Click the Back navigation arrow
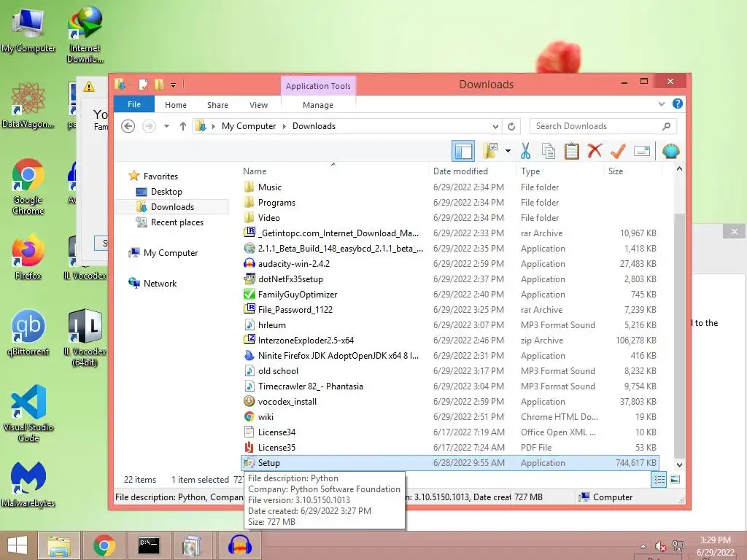Viewport: 747px width, 560px height. [x=128, y=126]
